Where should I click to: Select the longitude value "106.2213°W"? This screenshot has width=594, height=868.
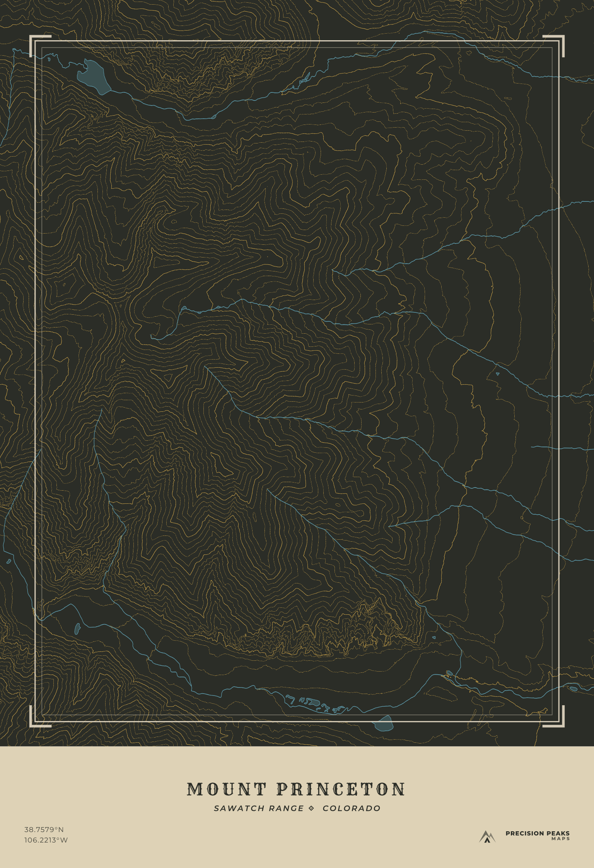(x=46, y=840)
